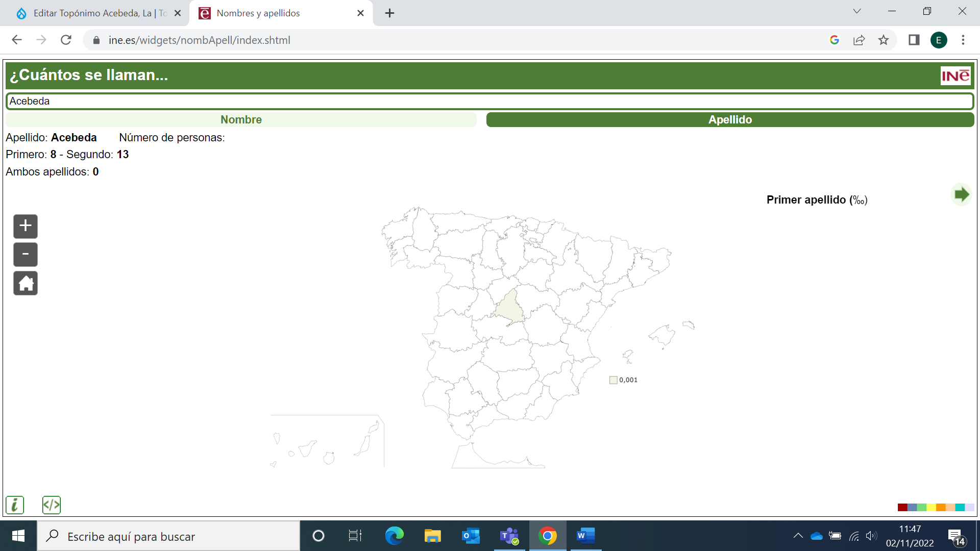Reload the page
The height and width of the screenshot is (551, 980).
click(66, 40)
